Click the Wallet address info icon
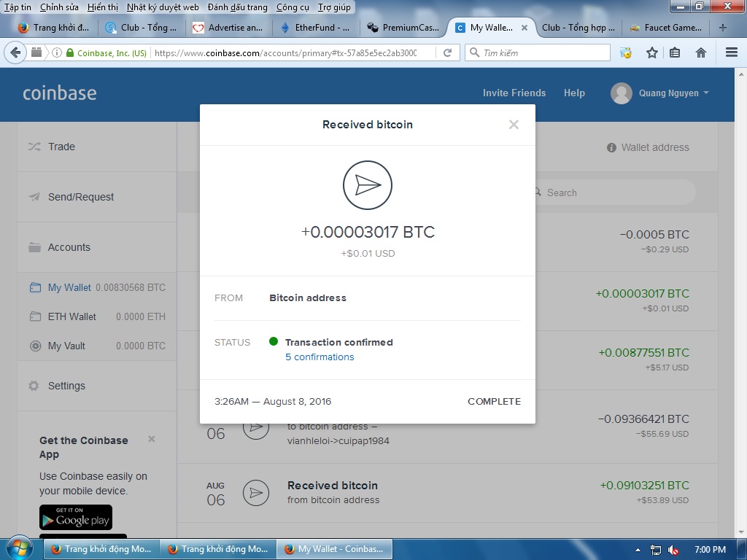747x560 pixels. [x=612, y=147]
